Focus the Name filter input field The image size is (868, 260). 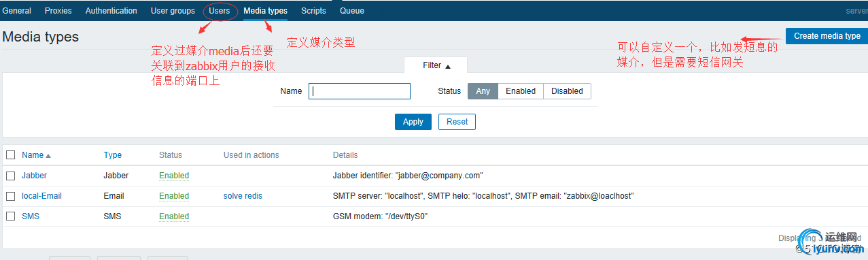click(360, 91)
